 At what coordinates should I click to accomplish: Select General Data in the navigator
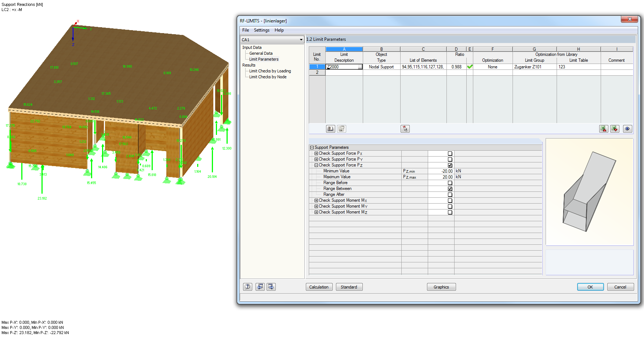(261, 53)
